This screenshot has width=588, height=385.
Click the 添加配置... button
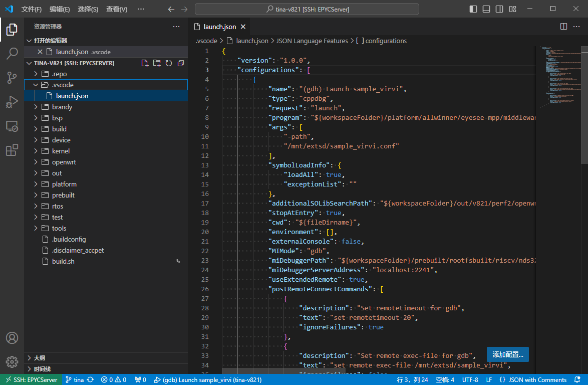point(507,354)
